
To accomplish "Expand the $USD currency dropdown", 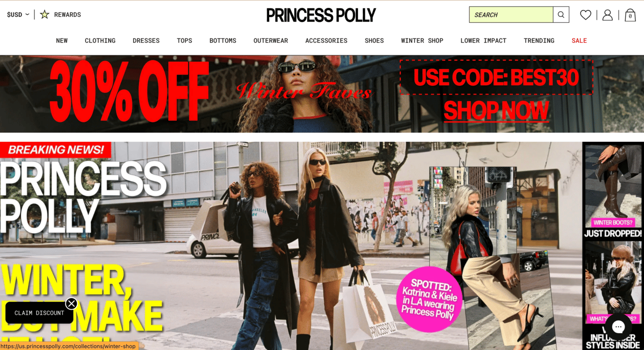I will pyautogui.click(x=18, y=14).
